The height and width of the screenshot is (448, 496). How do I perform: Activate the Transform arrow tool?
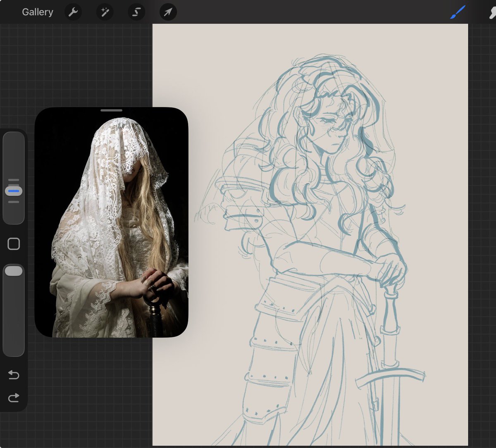[168, 12]
